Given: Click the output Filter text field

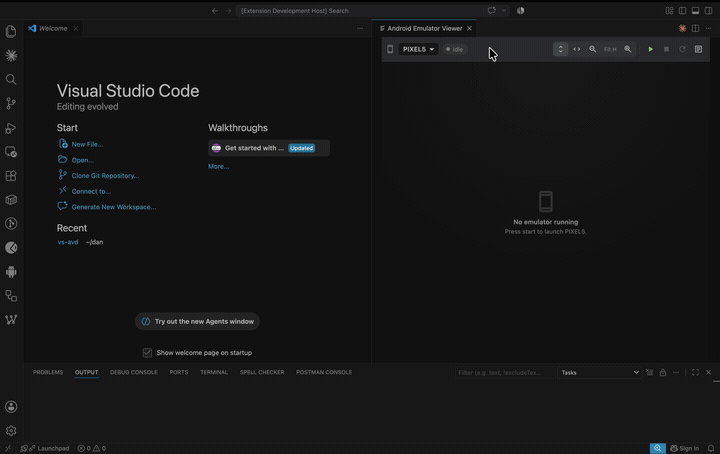Looking at the screenshot, I should [x=504, y=373].
